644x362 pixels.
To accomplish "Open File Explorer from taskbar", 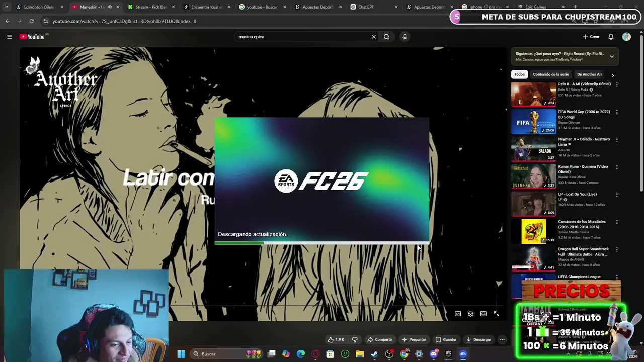I will click(360, 354).
